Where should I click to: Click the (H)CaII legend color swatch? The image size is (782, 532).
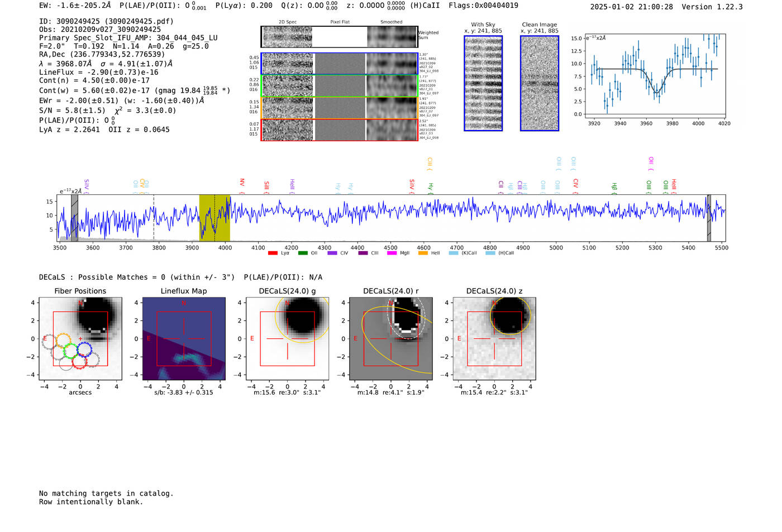point(490,253)
